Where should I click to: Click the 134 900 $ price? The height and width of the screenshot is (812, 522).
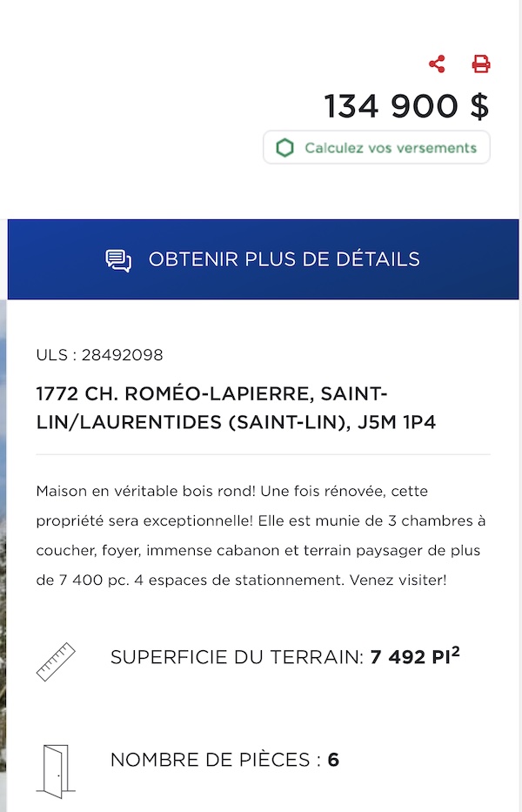click(x=407, y=107)
